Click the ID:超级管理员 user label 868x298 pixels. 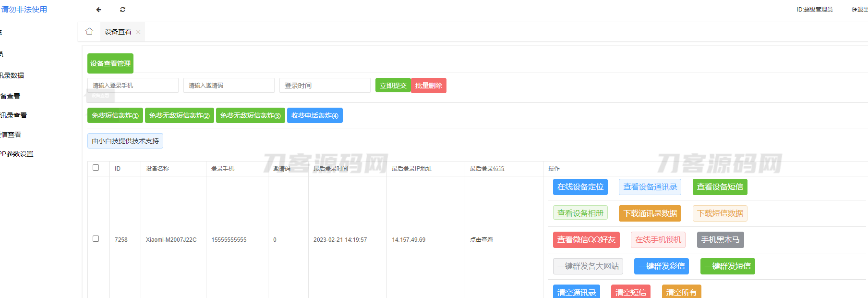click(814, 10)
